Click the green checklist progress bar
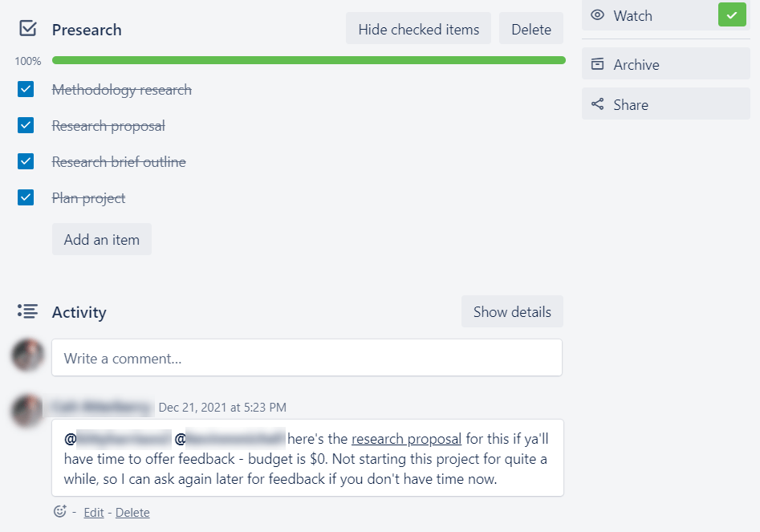Image resolution: width=760 pixels, height=532 pixels. point(308,60)
